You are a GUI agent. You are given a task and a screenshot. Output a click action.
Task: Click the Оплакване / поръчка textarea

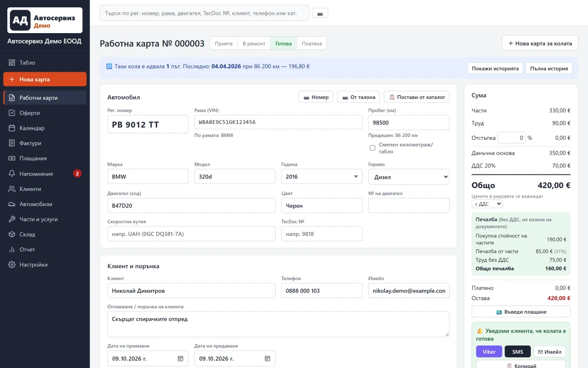coord(278,324)
